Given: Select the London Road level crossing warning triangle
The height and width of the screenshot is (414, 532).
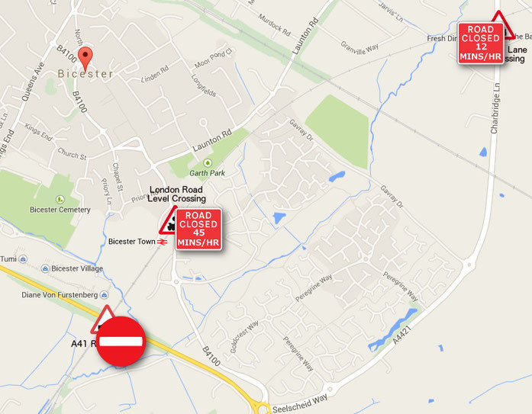Looking at the screenshot, I should (x=168, y=220).
